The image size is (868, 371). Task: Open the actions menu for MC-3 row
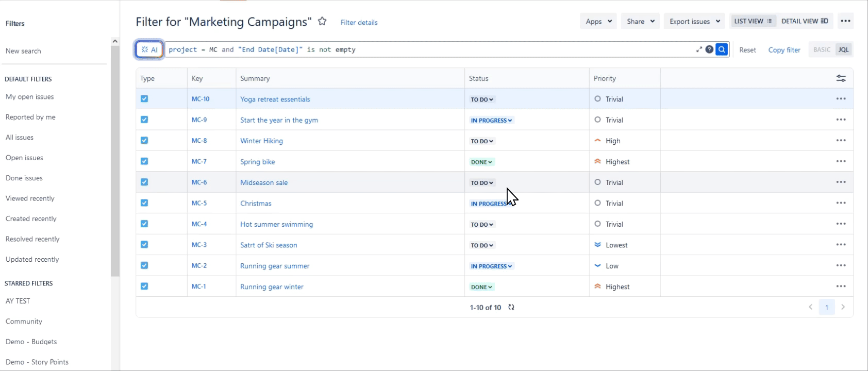pyautogui.click(x=841, y=245)
